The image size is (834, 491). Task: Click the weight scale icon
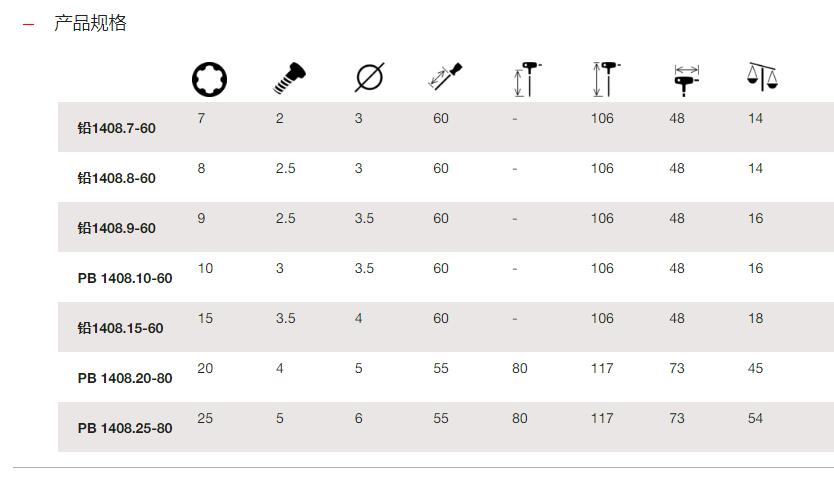tap(762, 77)
